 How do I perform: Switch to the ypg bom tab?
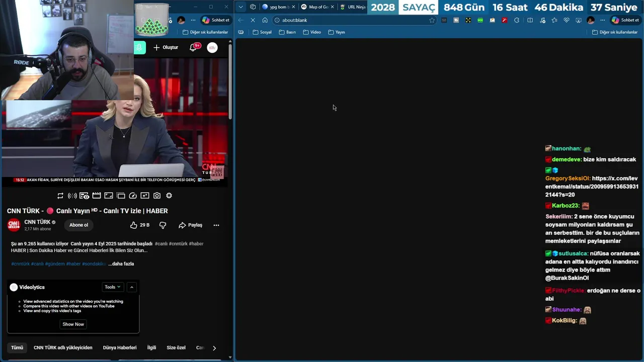278,7
